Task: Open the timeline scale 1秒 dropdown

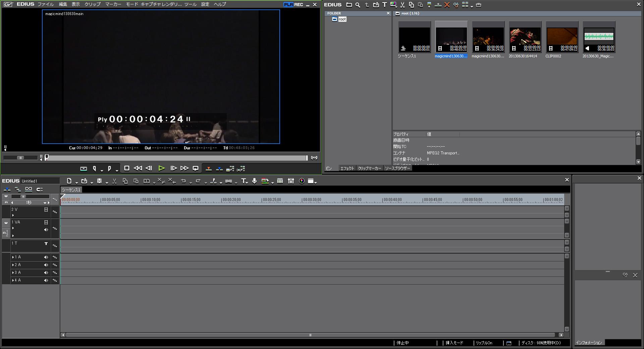Action: click(45, 203)
